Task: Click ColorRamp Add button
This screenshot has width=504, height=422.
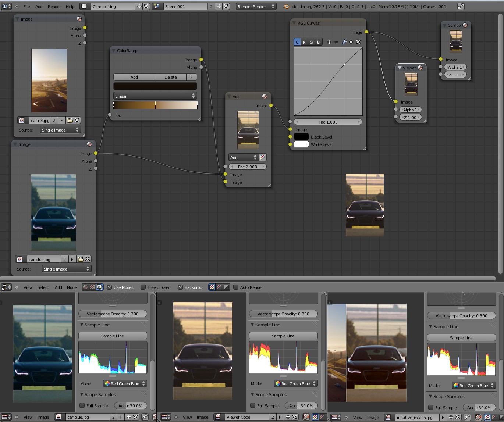Action: [x=134, y=77]
